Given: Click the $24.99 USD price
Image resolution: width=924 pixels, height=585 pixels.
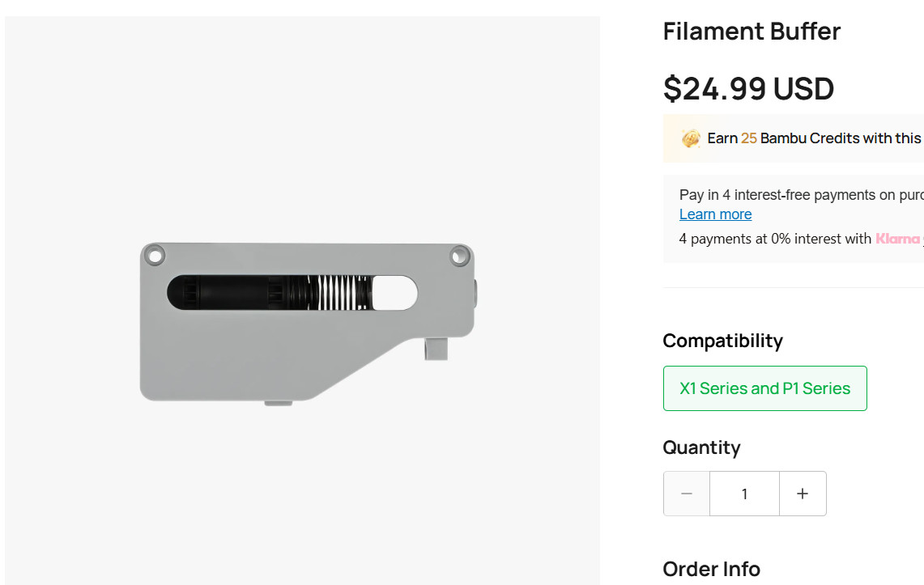Looking at the screenshot, I should pos(748,89).
